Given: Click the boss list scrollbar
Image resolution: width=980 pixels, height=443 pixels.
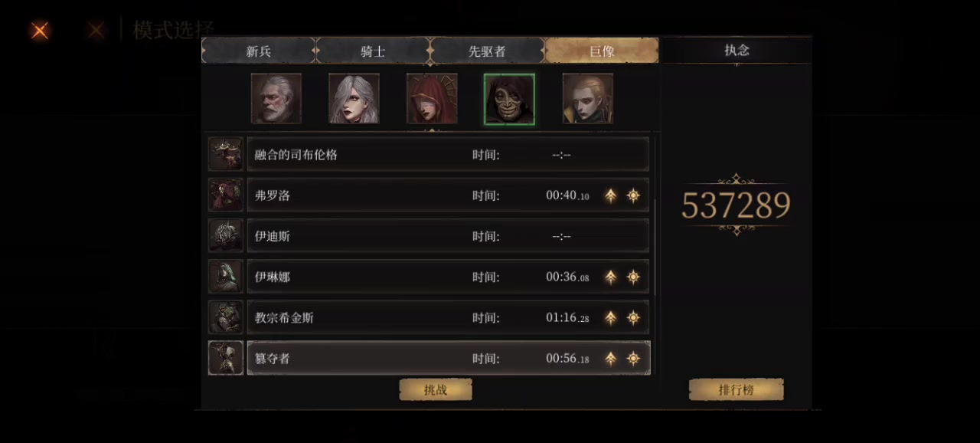Looking at the screenshot, I should click(x=654, y=248).
